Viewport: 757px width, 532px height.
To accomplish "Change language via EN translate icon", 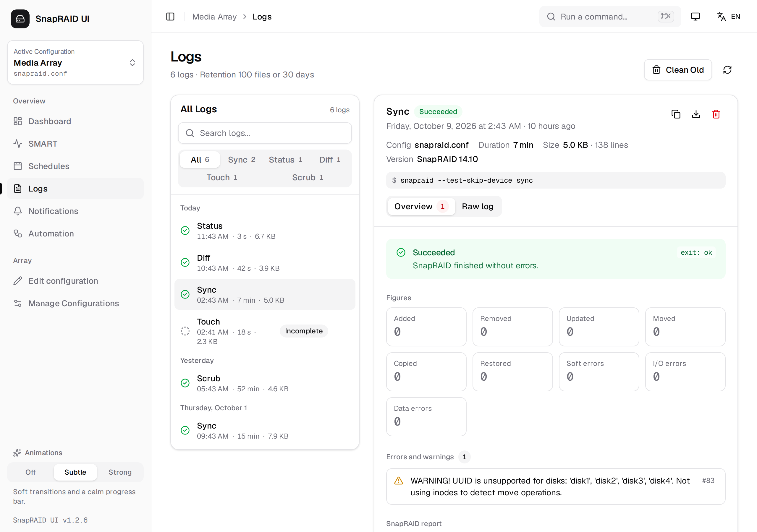I will [x=729, y=17].
